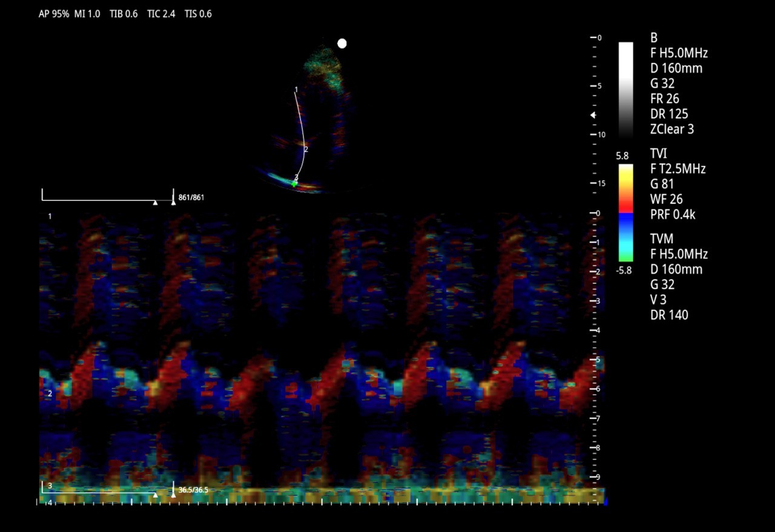This screenshot has height=532, width=775.
Task: Click the V 3 setting under TVM
Action: (659, 300)
